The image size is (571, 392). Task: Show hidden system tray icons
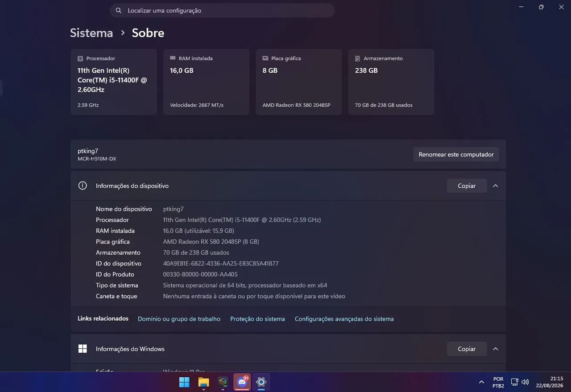click(x=481, y=382)
